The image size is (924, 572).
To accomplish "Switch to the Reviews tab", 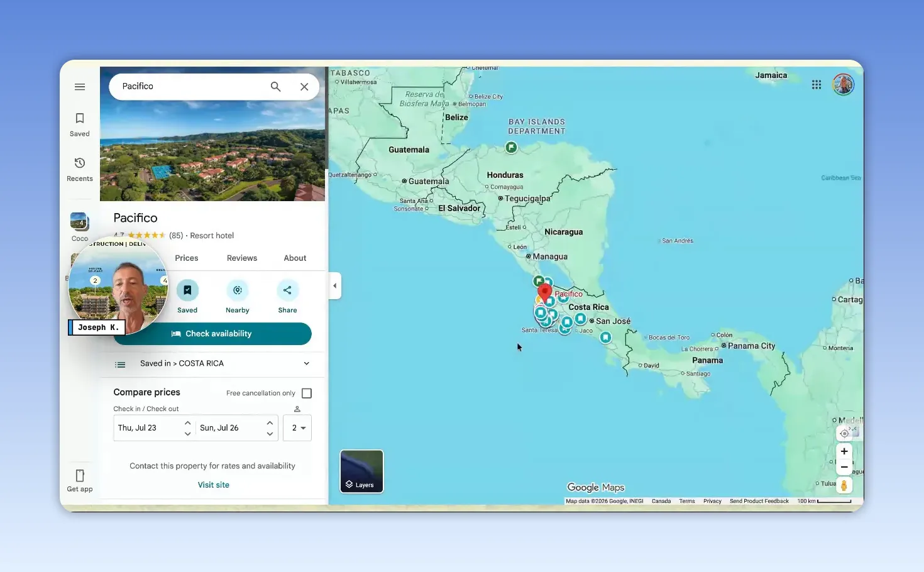I will click(242, 258).
